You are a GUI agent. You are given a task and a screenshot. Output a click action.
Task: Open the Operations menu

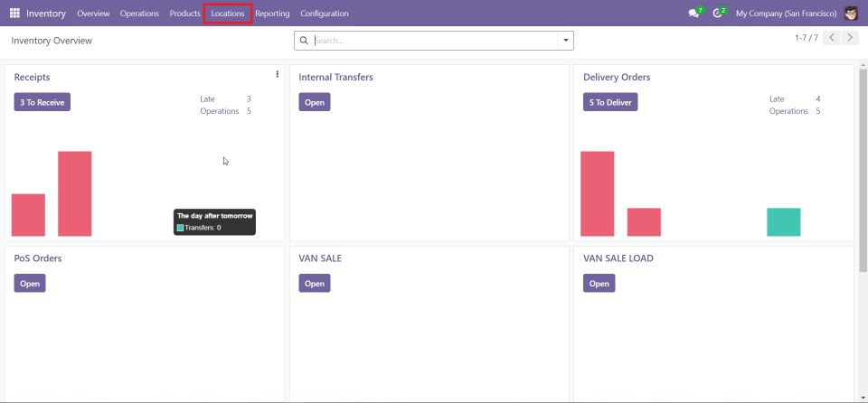click(139, 14)
